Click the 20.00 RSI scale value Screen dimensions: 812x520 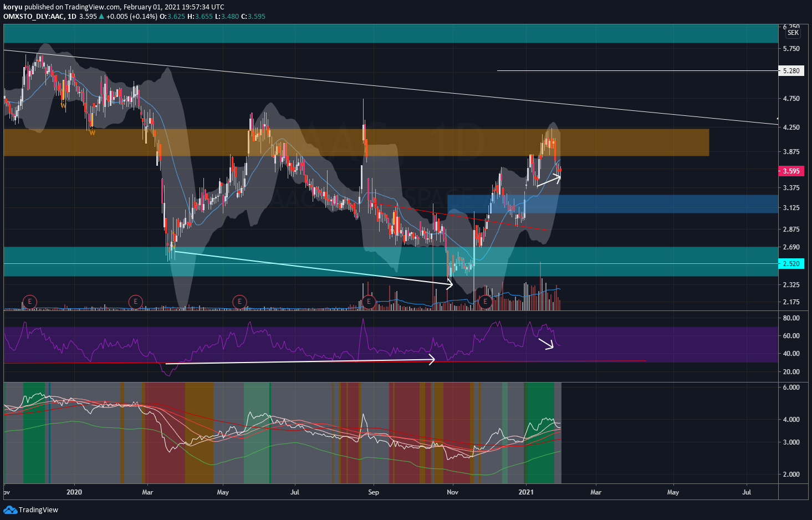tap(791, 372)
